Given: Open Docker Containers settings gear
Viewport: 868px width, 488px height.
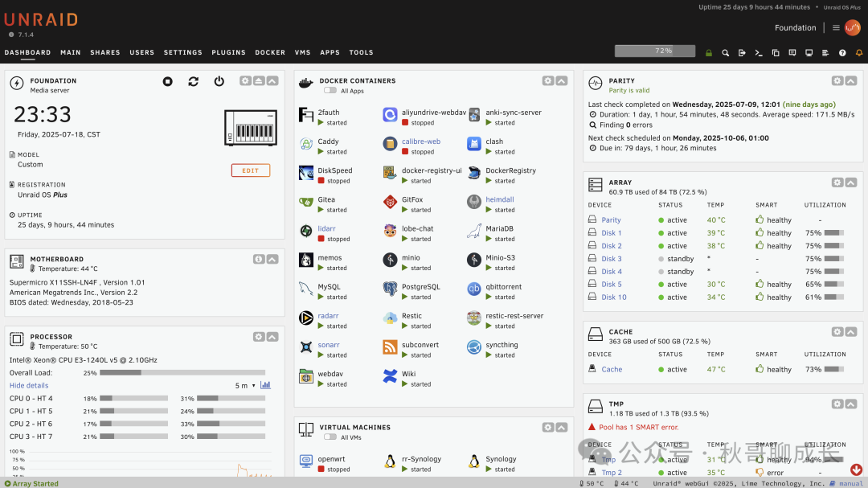Looking at the screenshot, I should [548, 81].
